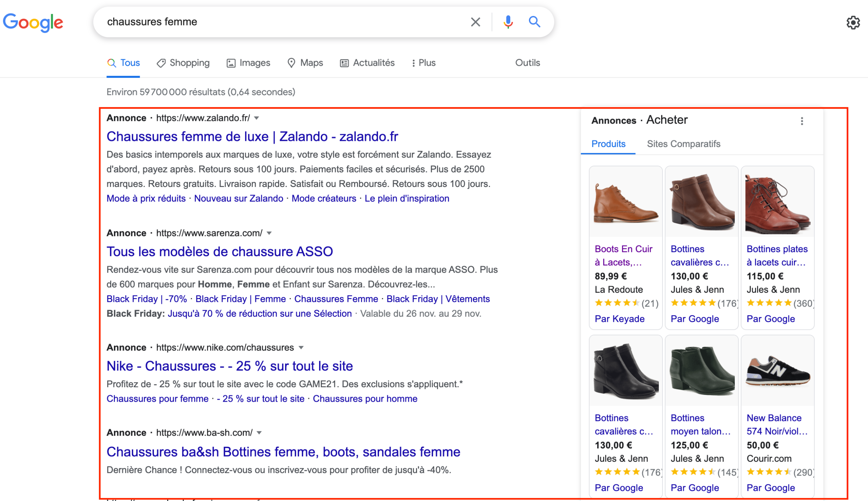Click the La Redoute seller name

pyautogui.click(x=619, y=290)
